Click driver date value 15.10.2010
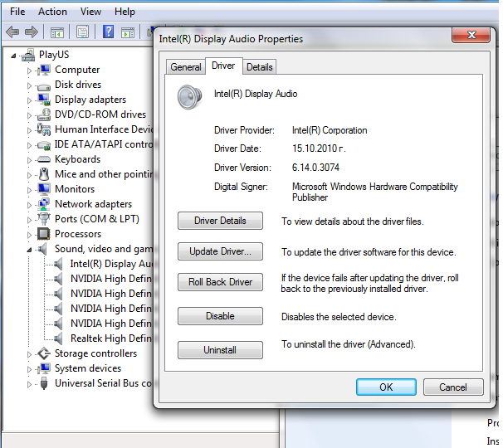 [x=319, y=149]
